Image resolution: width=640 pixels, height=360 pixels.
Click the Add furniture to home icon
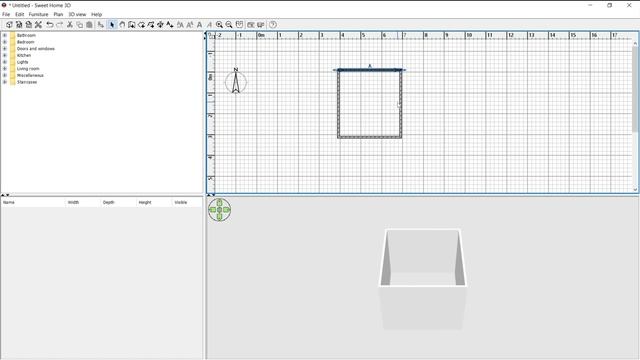click(x=100, y=25)
